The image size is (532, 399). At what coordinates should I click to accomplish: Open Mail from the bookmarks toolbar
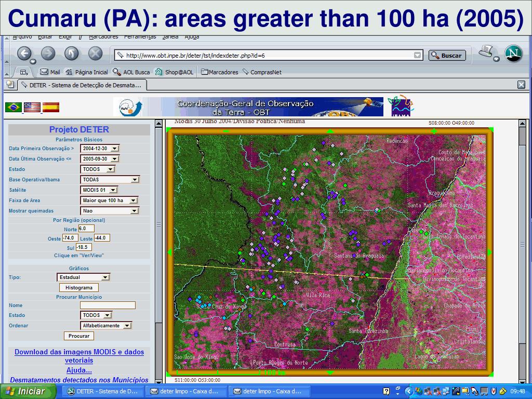tap(50, 72)
